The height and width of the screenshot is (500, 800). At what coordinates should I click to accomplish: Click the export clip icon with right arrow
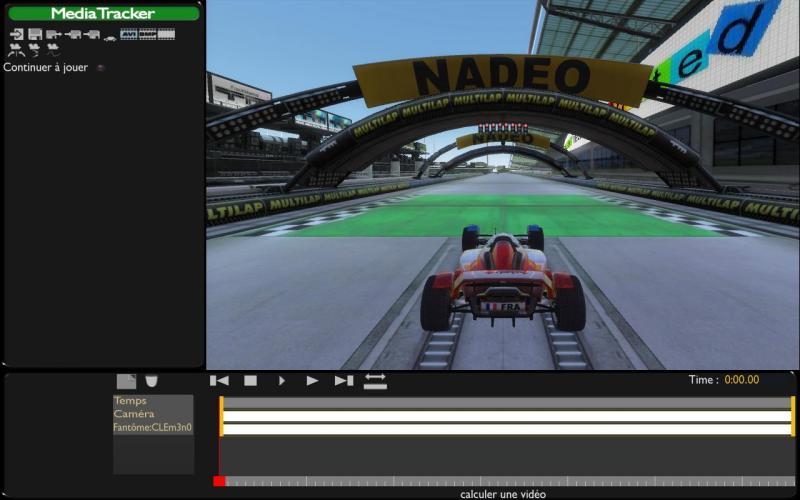(54, 34)
